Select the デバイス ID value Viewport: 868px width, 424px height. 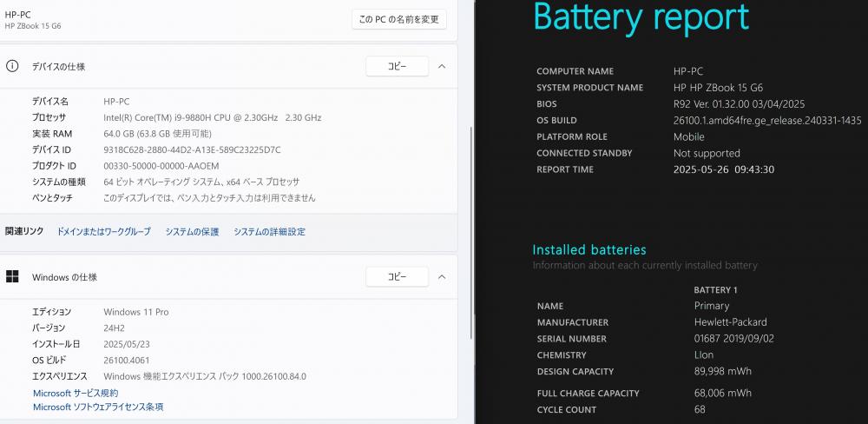[192, 149]
